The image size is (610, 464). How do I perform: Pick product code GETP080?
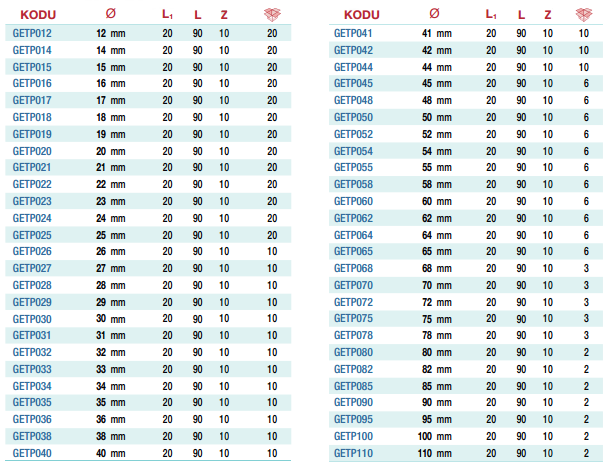[353, 352]
